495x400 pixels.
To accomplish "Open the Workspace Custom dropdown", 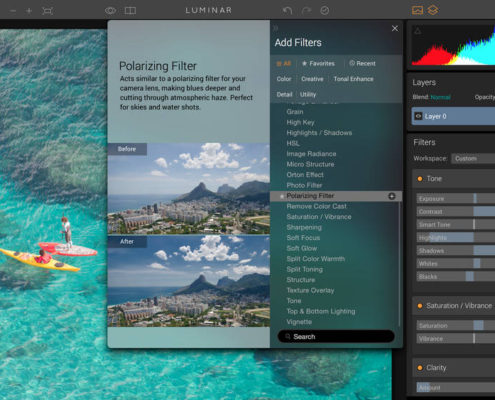I will pyautogui.click(x=473, y=159).
